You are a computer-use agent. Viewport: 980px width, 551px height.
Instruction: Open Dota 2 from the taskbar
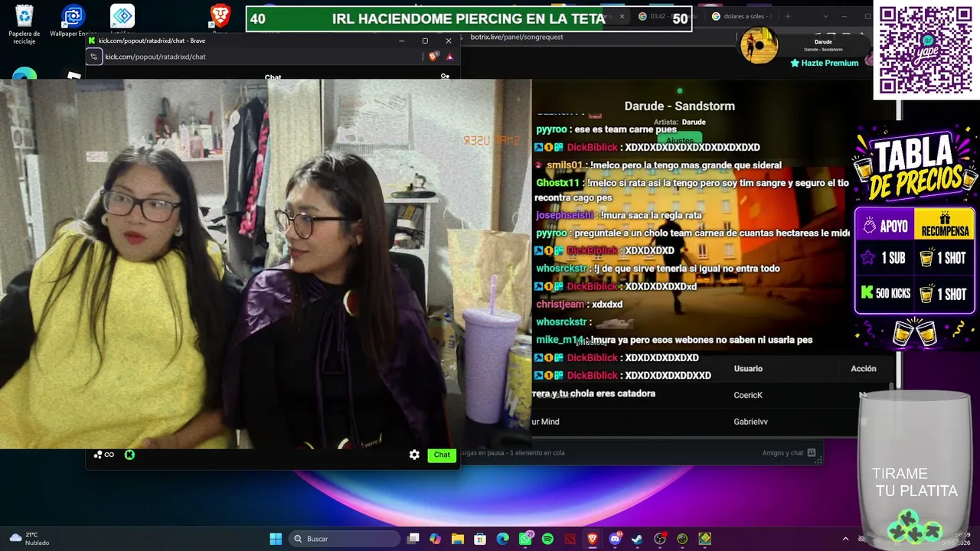pyautogui.click(x=570, y=539)
